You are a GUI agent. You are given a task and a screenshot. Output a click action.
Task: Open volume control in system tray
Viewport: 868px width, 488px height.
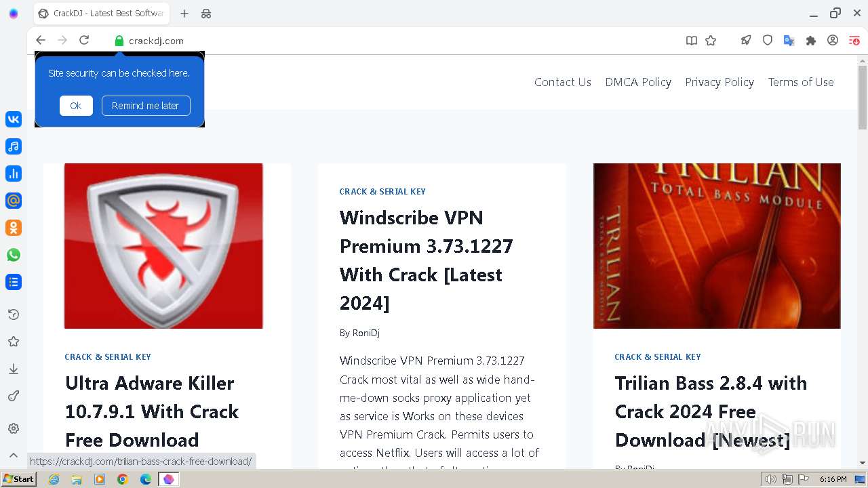tap(771, 479)
